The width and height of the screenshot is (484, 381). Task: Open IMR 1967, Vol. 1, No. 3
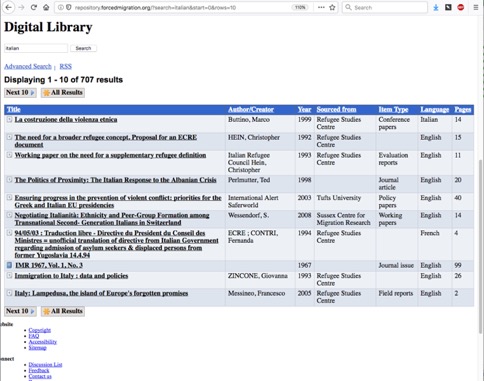pos(49,265)
